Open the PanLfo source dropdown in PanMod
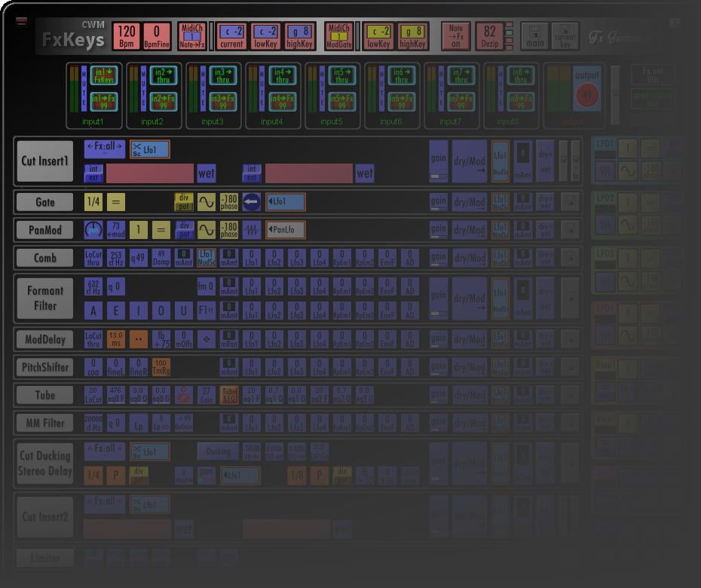 click(285, 229)
